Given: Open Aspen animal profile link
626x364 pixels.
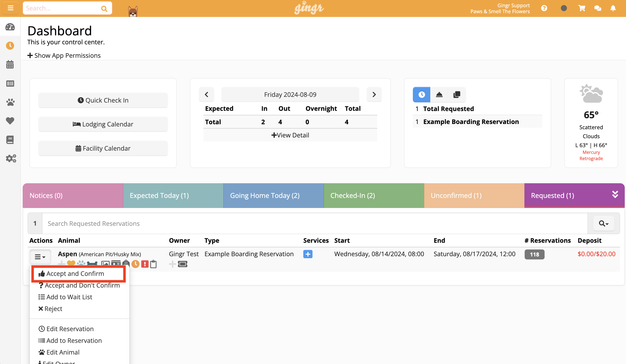Looking at the screenshot, I should 67,254.
